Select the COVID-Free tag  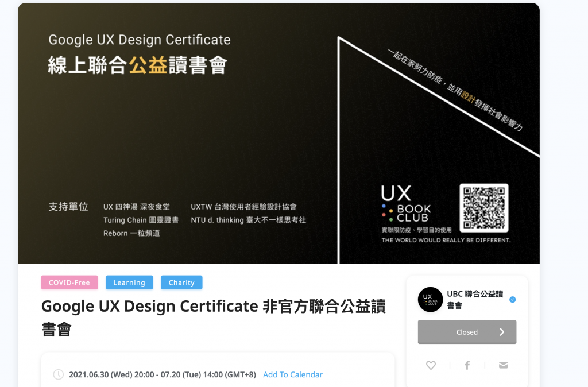pyautogui.click(x=69, y=282)
